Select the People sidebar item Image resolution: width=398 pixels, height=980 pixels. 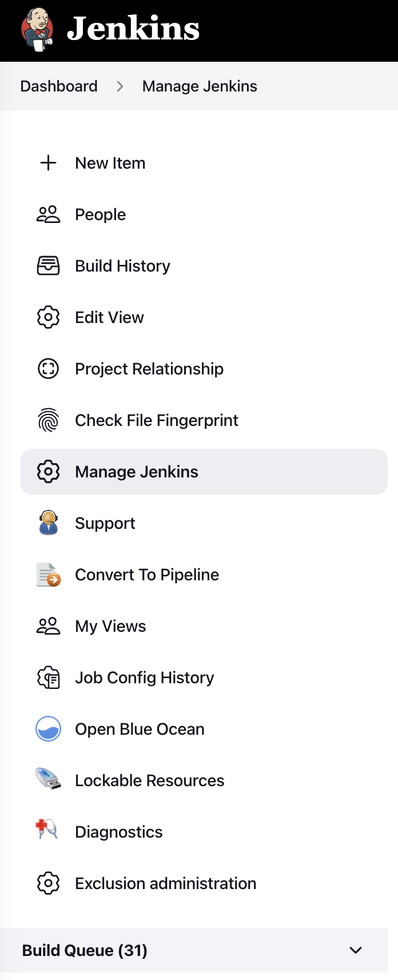pos(101,214)
